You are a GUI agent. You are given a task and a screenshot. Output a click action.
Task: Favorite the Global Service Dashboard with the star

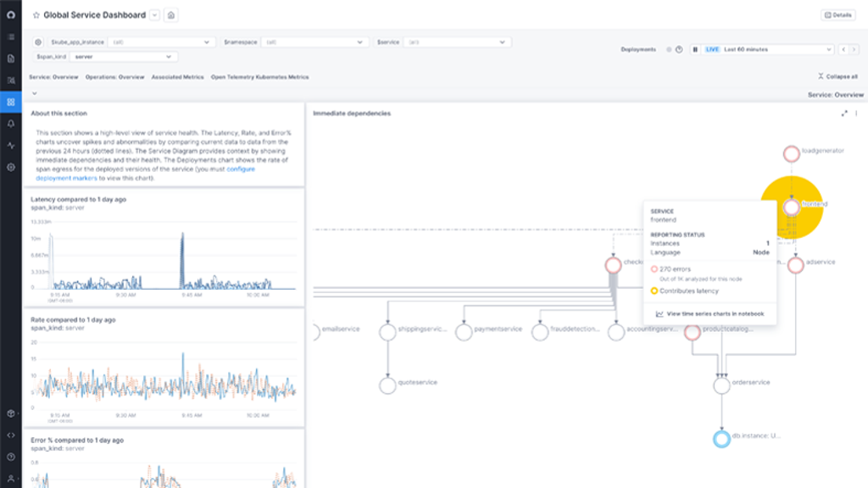coord(36,15)
